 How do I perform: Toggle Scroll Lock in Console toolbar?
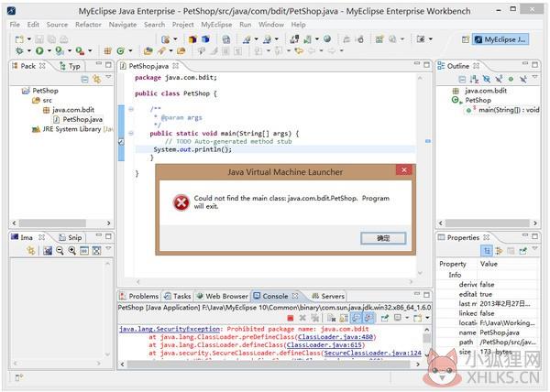344,318
